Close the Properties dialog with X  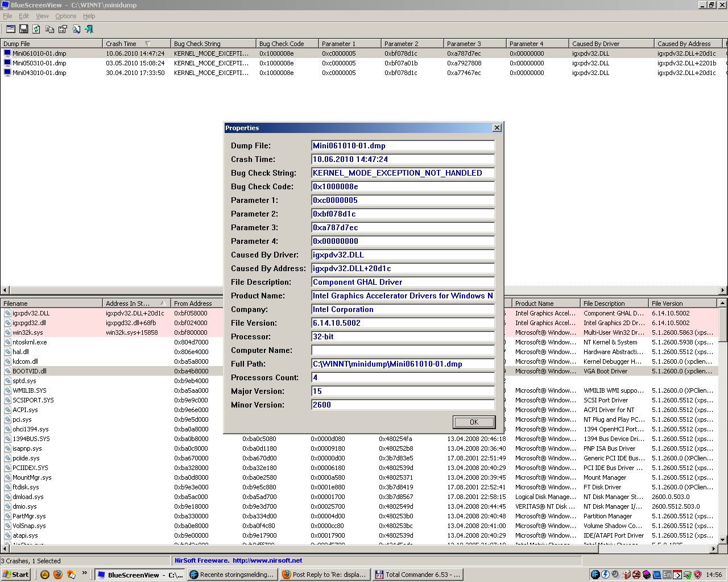click(x=497, y=128)
